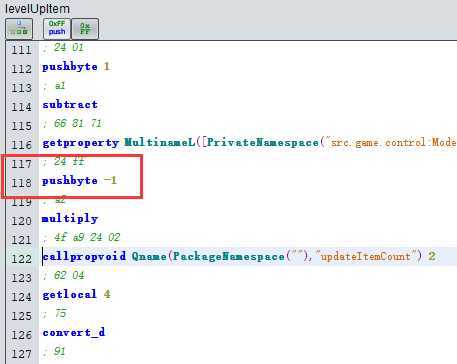Click the convert_d instruction on line 126
This screenshot has width=457, height=364.
click(74, 332)
